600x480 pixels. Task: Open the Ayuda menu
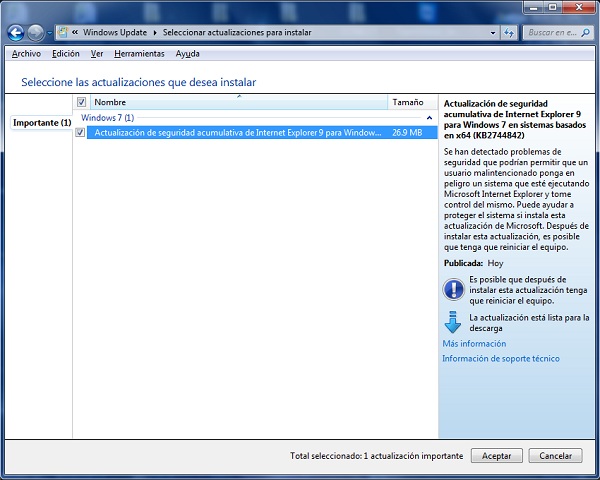point(188,54)
